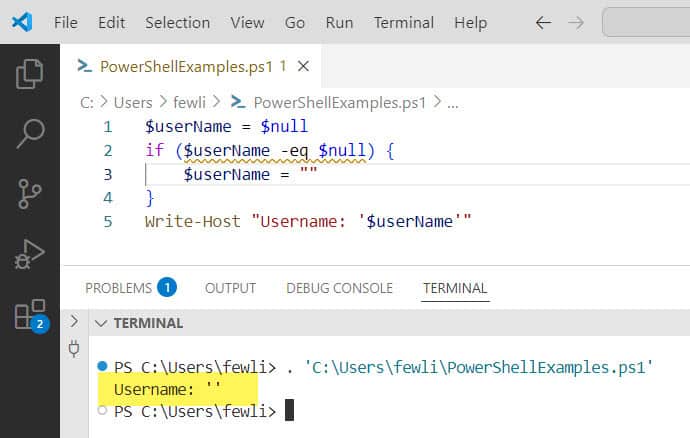Open the Terminal menu
This screenshot has height=438, width=690.
point(404,22)
